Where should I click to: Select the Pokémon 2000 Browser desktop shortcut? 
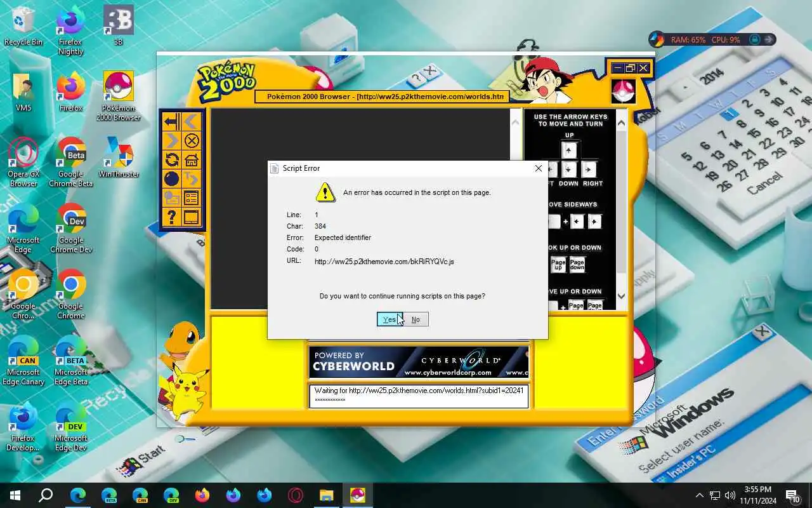pyautogui.click(x=118, y=97)
